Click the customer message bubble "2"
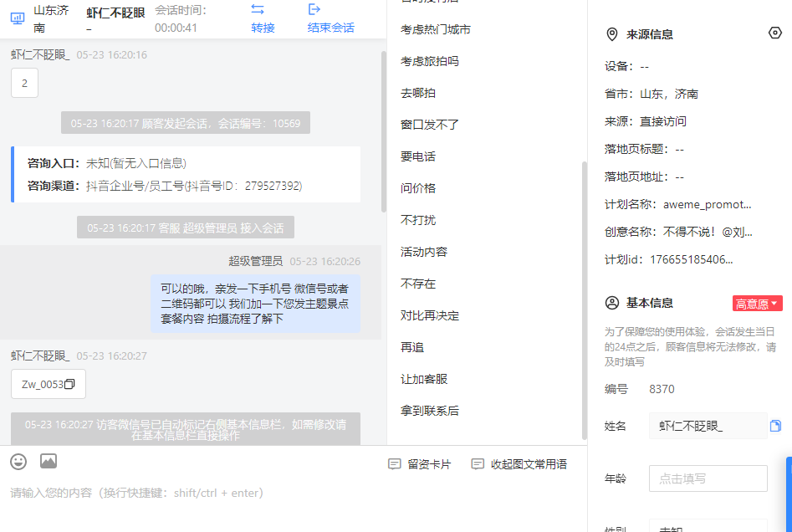 pos(25,83)
